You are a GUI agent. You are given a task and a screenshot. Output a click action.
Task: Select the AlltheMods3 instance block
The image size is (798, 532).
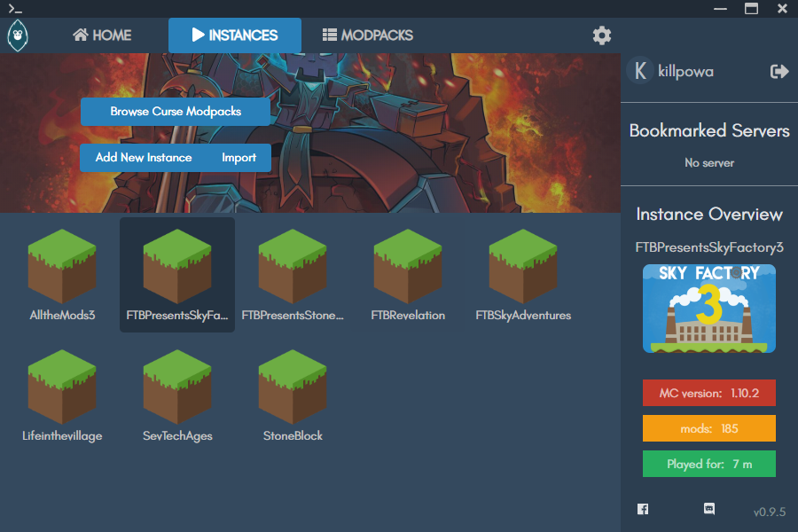tap(62, 275)
